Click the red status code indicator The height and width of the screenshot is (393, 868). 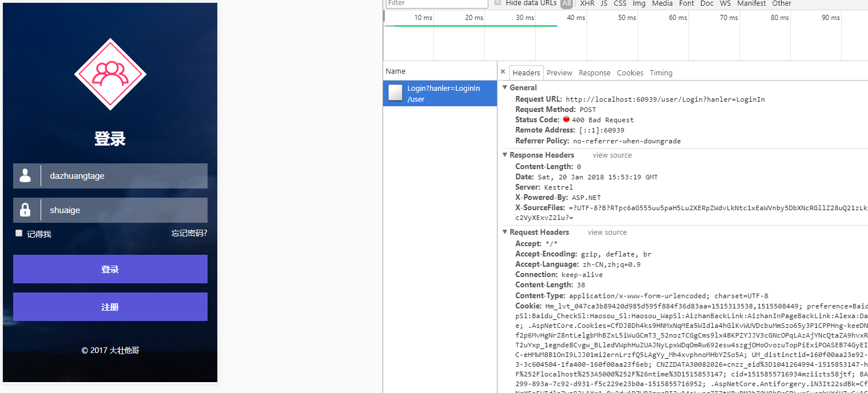tap(566, 119)
